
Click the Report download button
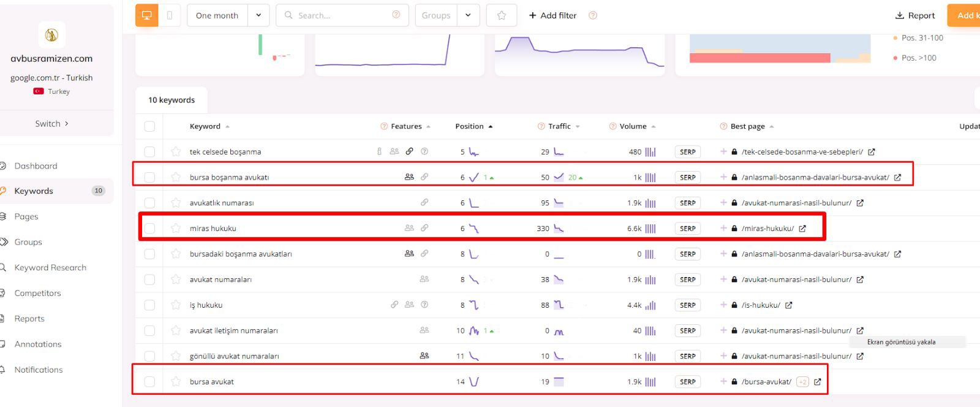pos(915,15)
